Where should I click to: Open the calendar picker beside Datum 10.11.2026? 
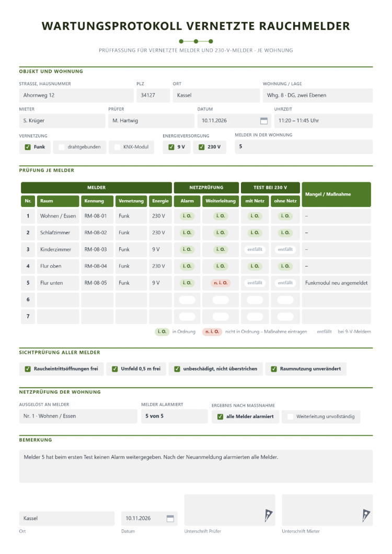264,121
